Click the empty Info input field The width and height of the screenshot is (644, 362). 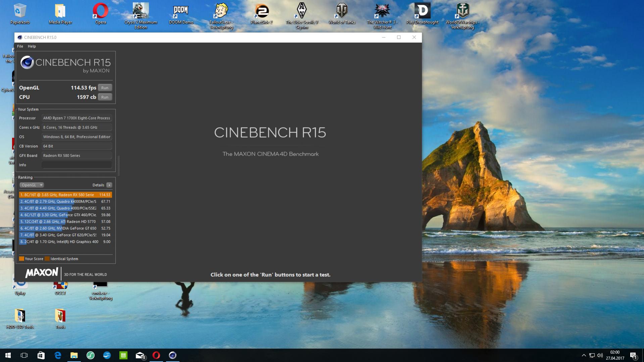click(x=77, y=165)
